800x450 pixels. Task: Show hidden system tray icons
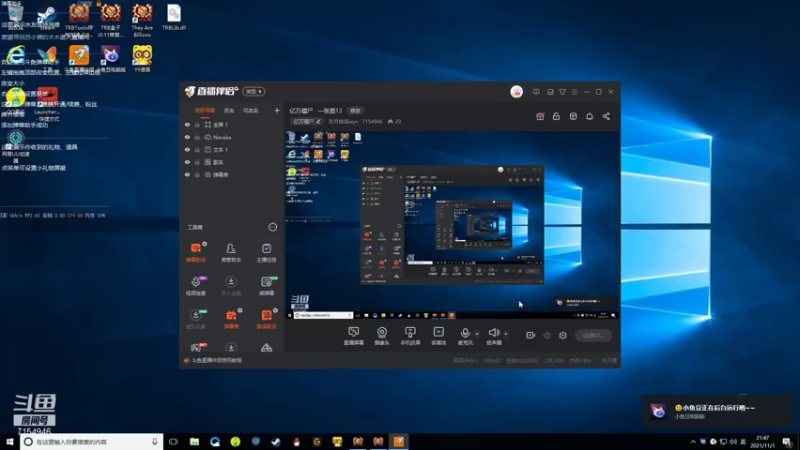[693, 442]
